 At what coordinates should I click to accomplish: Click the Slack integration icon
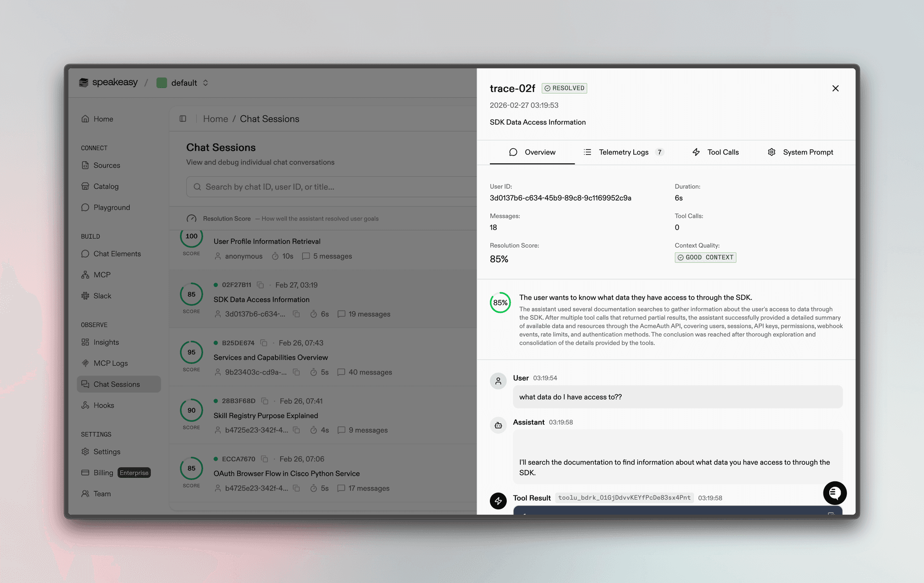85,296
